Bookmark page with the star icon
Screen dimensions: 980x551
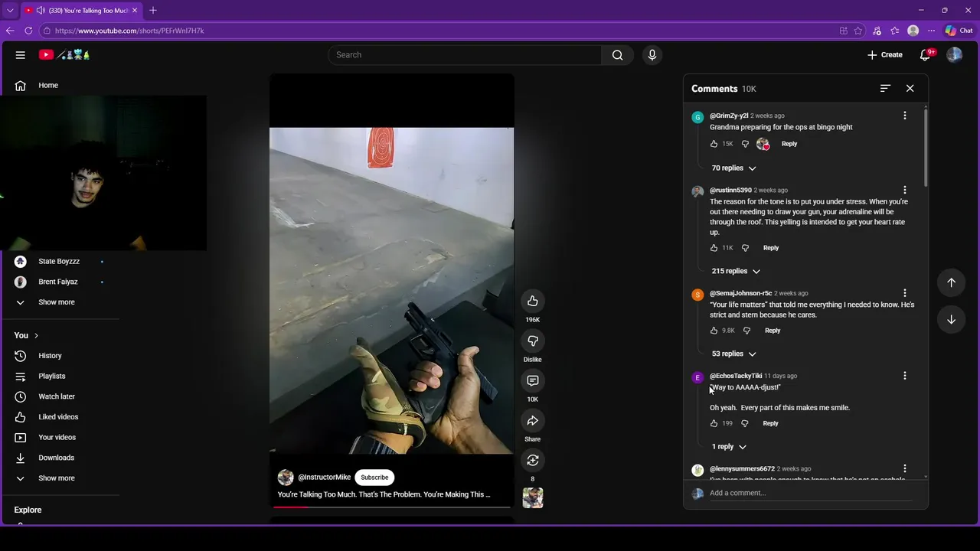[x=858, y=31]
